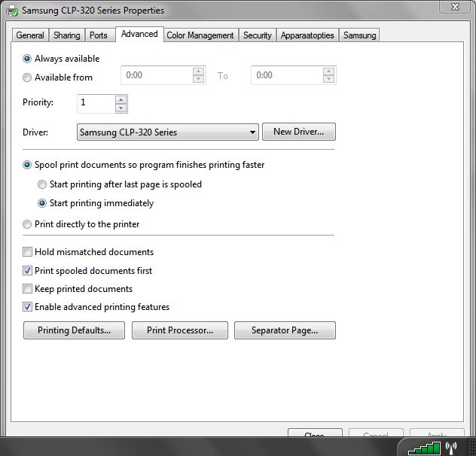The image size is (476, 456).
Task: Go to the Ports tab
Action: click(x=99, y=35)
